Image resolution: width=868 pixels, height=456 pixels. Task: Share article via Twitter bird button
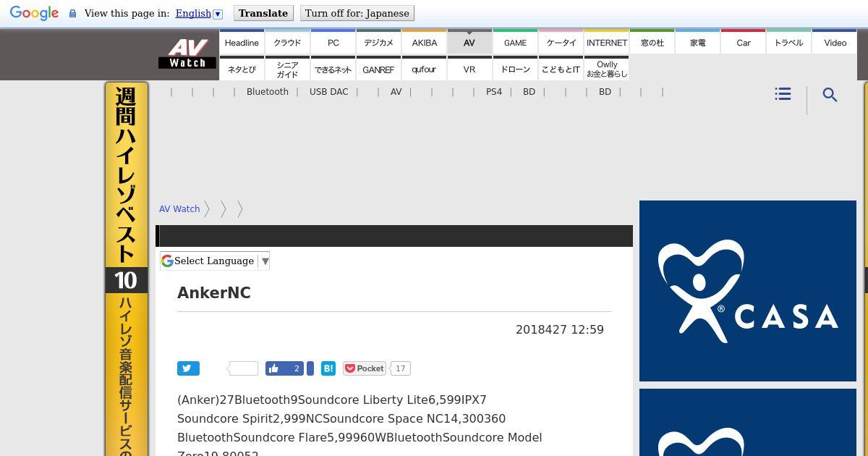[188, 368]
